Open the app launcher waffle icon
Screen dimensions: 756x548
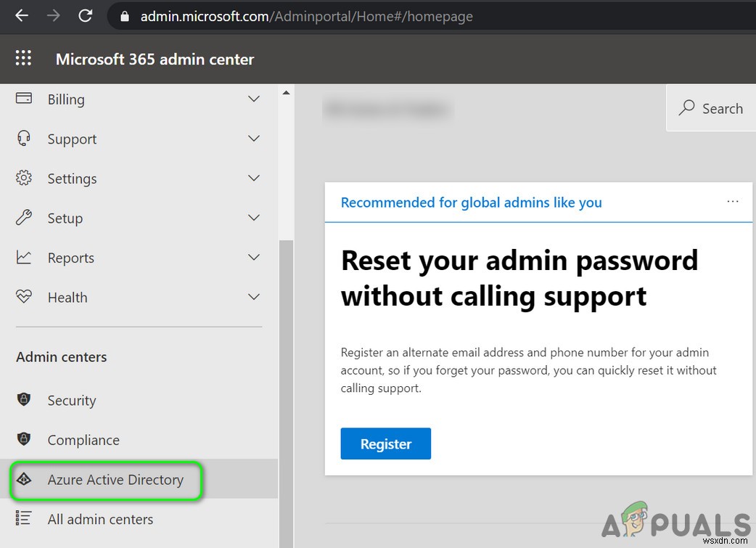point(23,58)
